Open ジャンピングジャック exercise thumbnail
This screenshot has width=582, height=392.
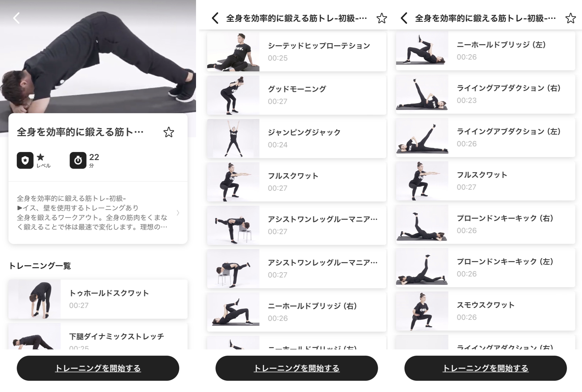233,138
